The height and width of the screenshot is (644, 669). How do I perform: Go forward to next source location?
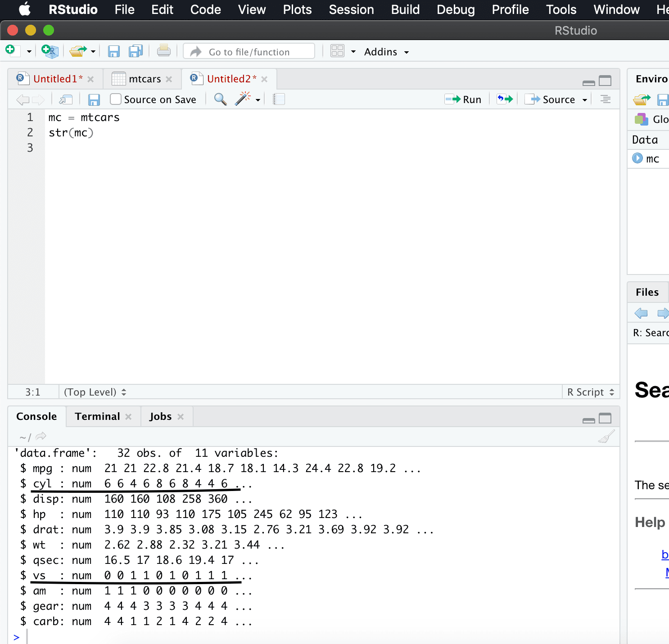(x=39, y=99)
